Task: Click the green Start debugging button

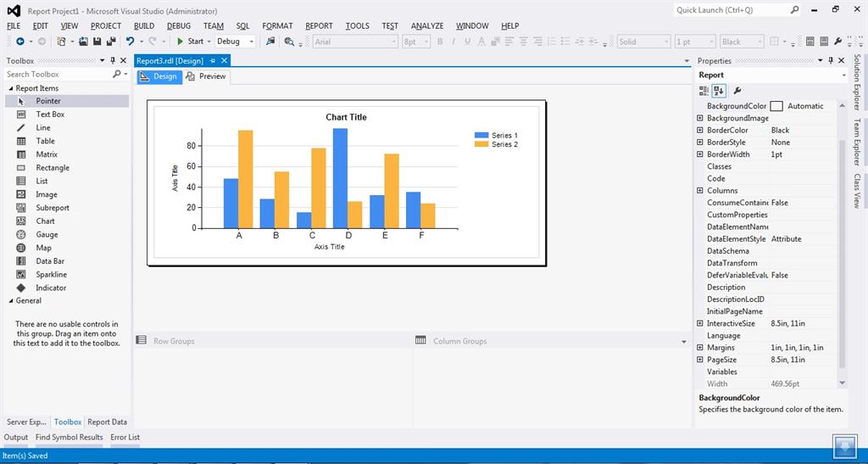Action: [190, 42]
